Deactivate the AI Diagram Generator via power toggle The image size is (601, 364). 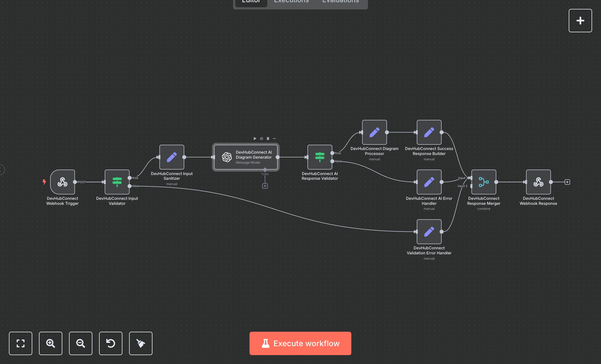[x=261, y=138]
